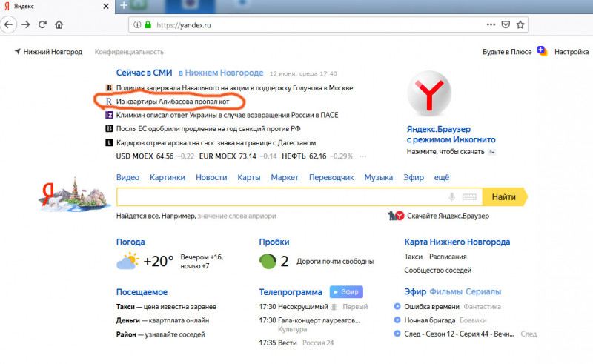This screenshot has height=364, width=593.
Task: Open the browser home page icon
Action: [x=59, y=25]
